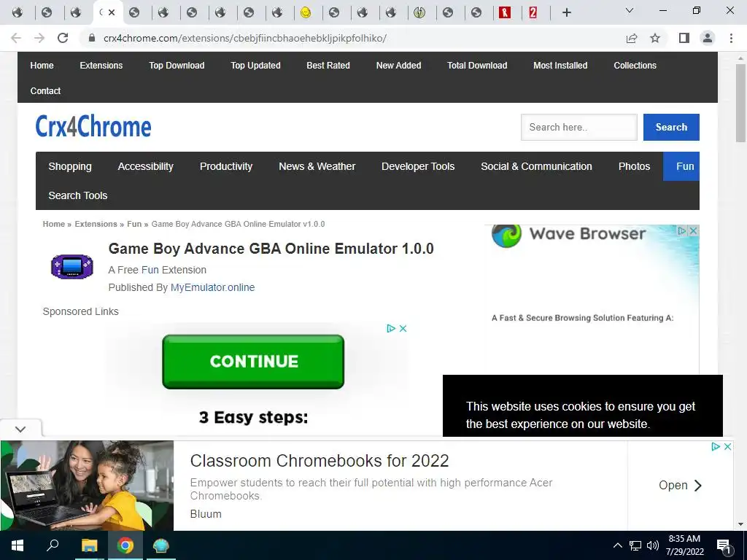The height and width of the screenshot is (560, 747).
Task: Open Chrome's three-dot menu
Action: tap(731, 38)
